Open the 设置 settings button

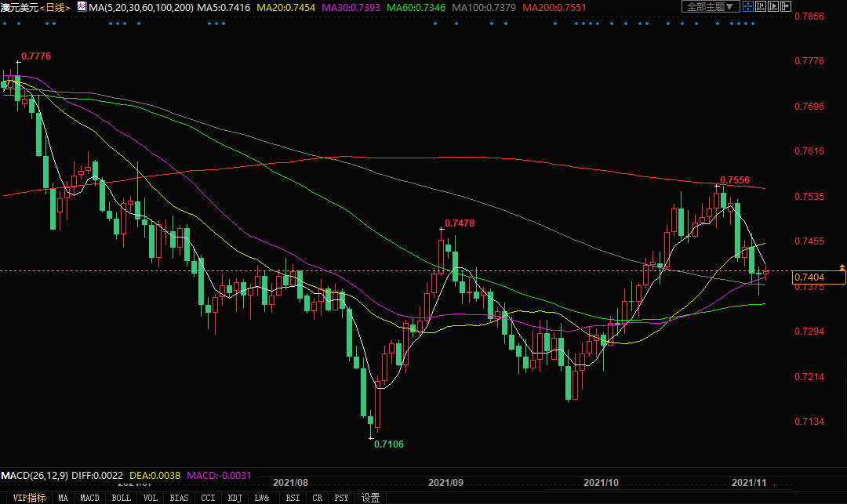pyautogui.click(x=370, y=498)
